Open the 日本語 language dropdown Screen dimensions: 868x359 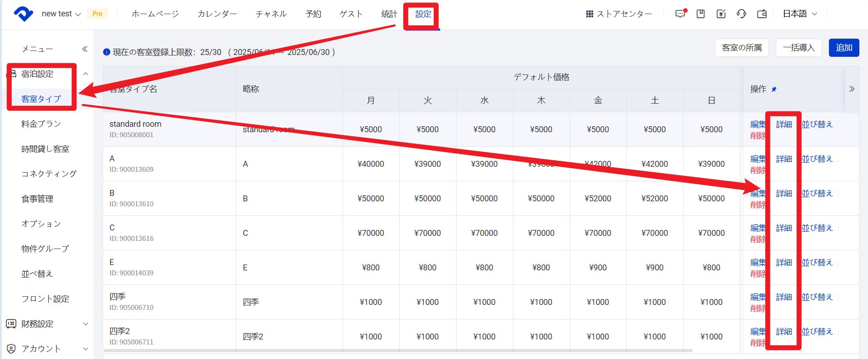[x=800, y=14]
